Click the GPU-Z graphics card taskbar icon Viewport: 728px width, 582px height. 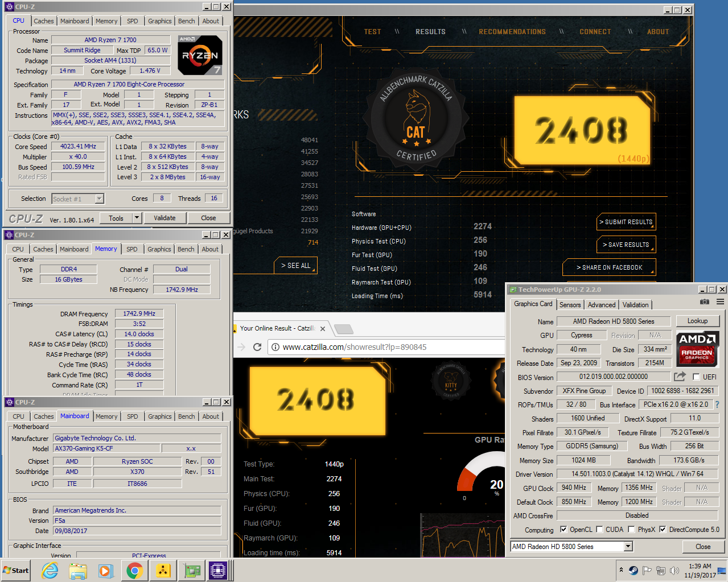point(191,570)
